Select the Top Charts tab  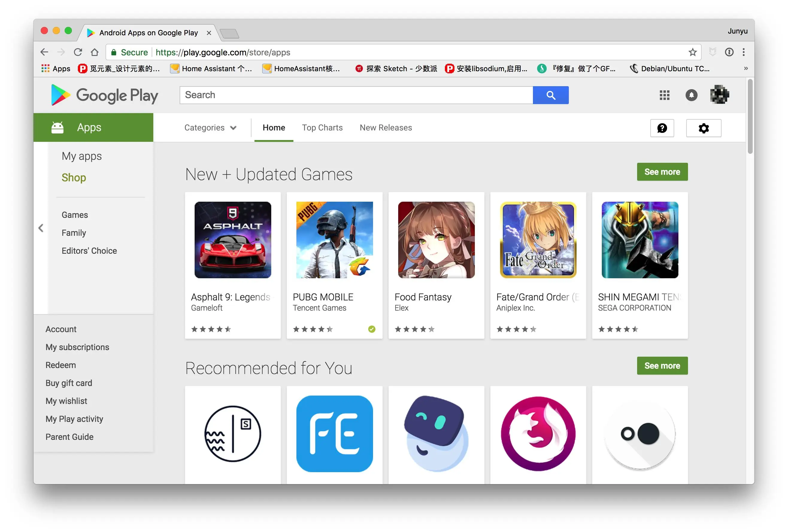coord(322,128)
